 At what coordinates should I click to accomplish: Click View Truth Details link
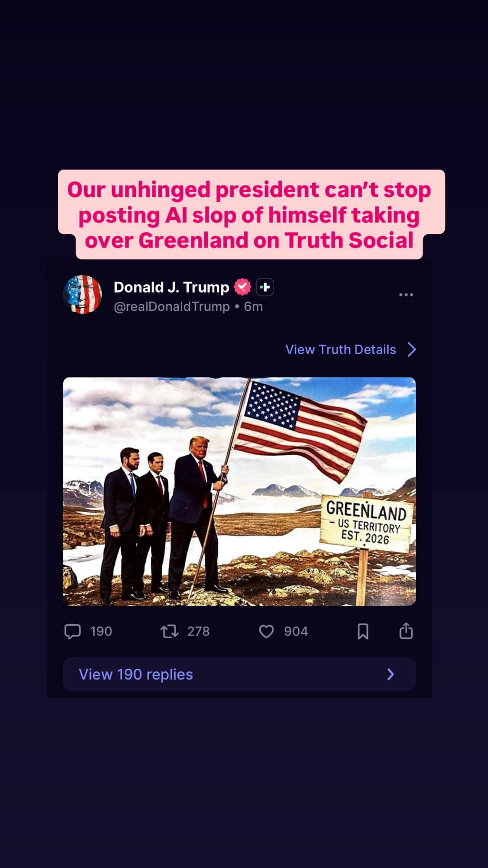point(341,349)
